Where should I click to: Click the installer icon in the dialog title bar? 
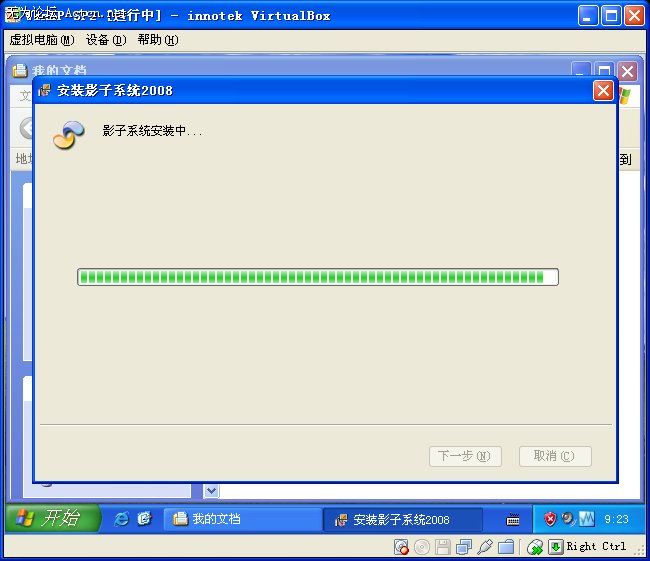[44, 90]
